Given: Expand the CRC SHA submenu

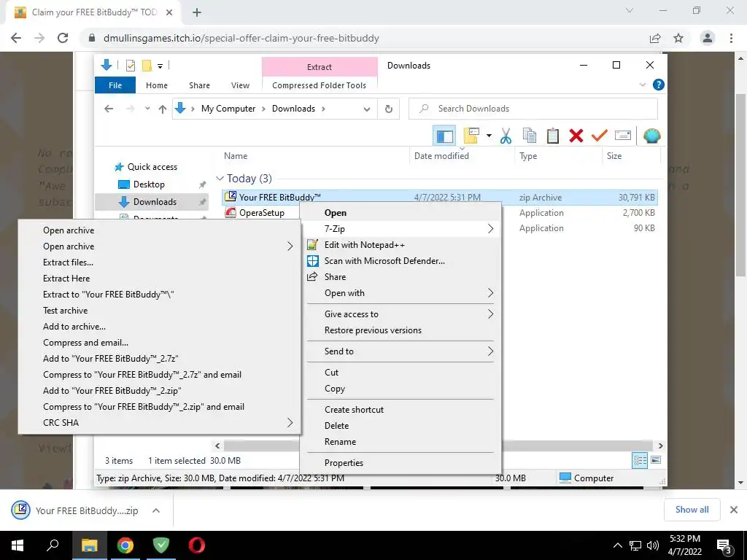Looking at the screenshot, I should [x=290, y=423].
